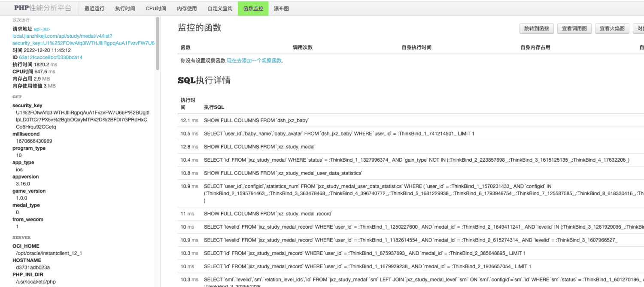644x287 pixels.
Task: Click the SHOW FULL COLUMNS FROM dsh_jxz_baby row
Action: [x=256, y=121]
